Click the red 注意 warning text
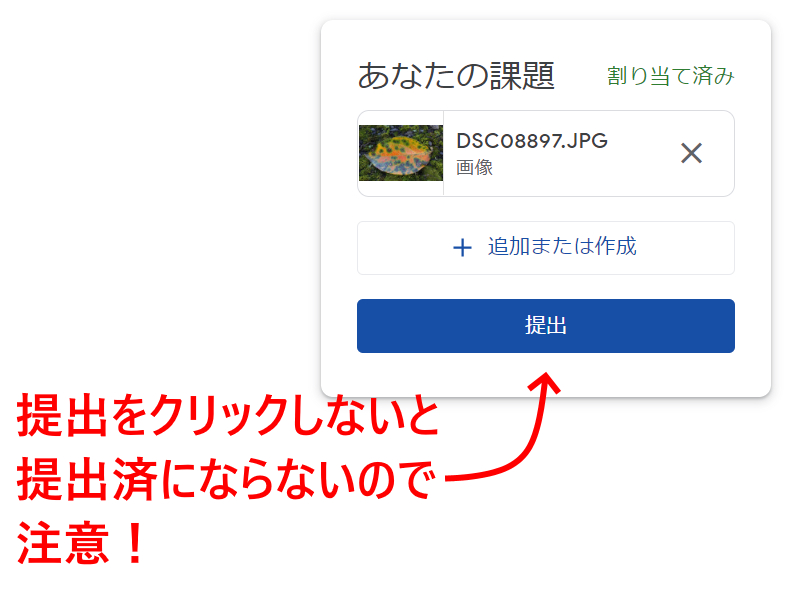This screenshot has height=600, width=800. click(x=63, y=542)
